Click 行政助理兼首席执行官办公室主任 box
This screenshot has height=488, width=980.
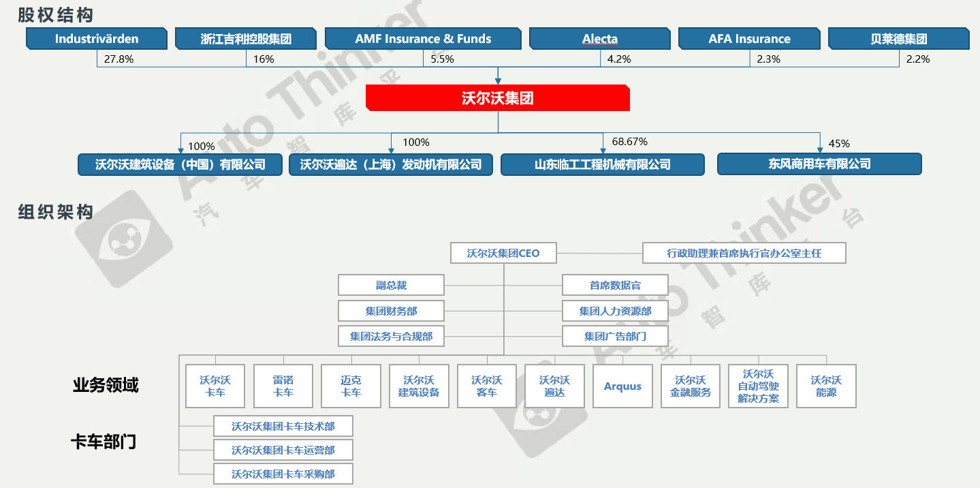744,253
